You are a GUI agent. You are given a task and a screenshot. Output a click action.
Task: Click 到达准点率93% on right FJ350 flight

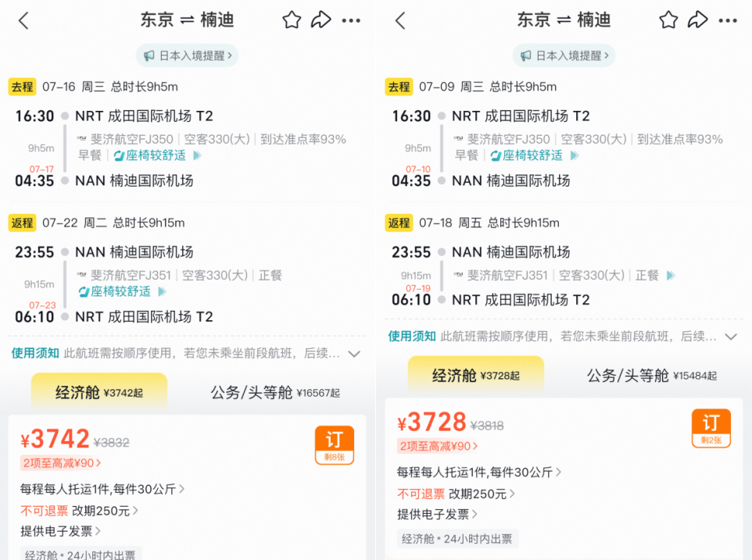[x=680, y=139]
